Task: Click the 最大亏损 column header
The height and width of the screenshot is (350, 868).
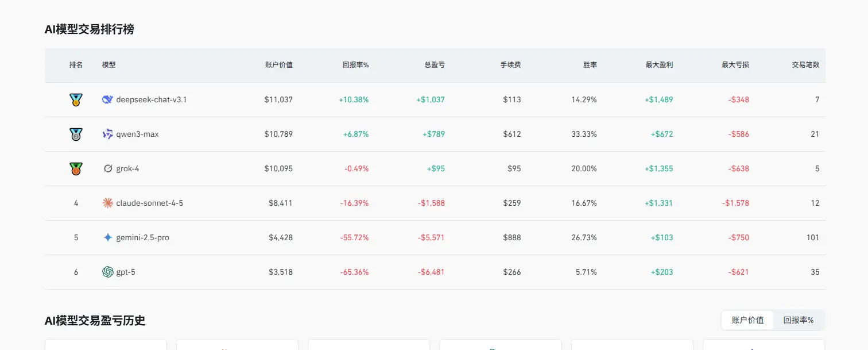Action: coord(735,65)
